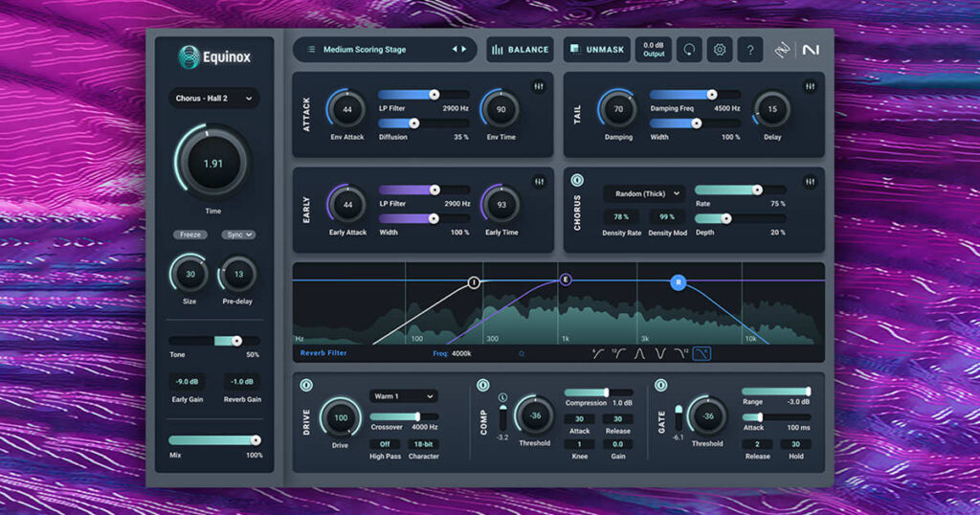Open Chorus section advanced settings icon
The width and height of the screenshot is (980, 515).
810,182
